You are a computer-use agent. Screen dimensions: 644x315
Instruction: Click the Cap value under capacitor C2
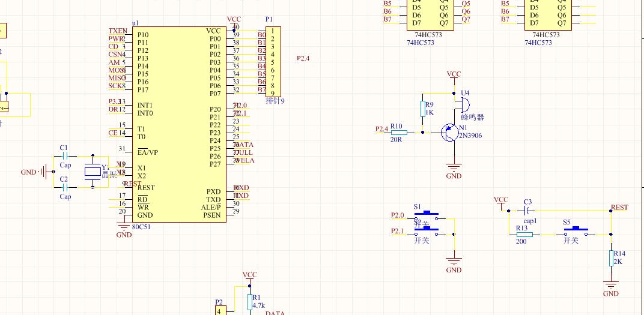coord(65,196)
